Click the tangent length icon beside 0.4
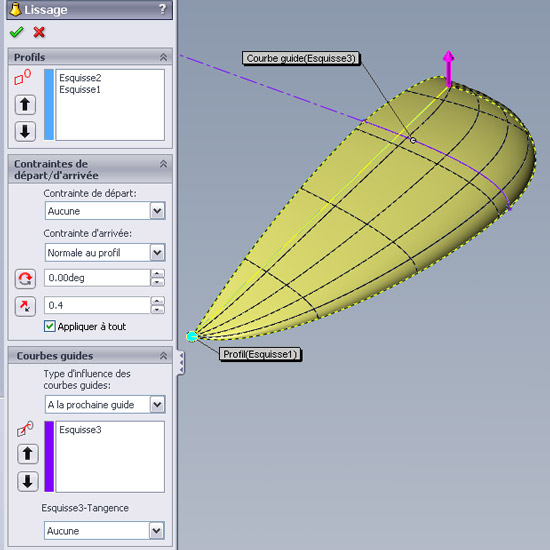Viewport: 550px width, 550px height. coord(25,306)
